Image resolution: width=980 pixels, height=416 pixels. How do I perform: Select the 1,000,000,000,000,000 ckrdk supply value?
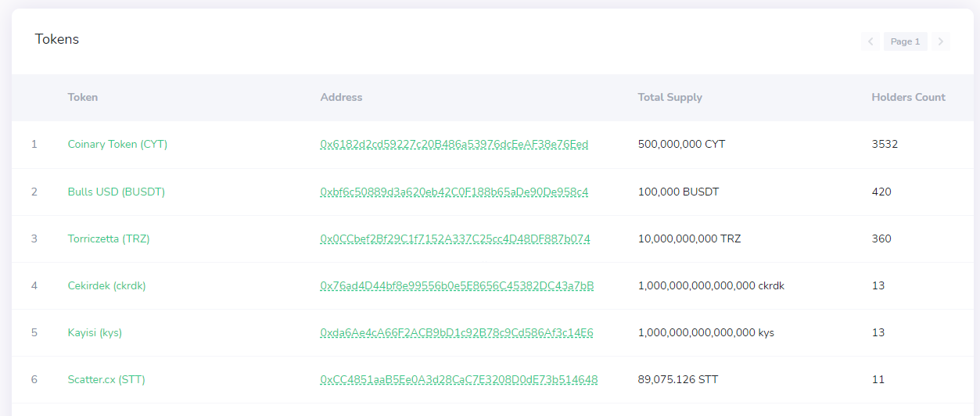pos(711,285)
